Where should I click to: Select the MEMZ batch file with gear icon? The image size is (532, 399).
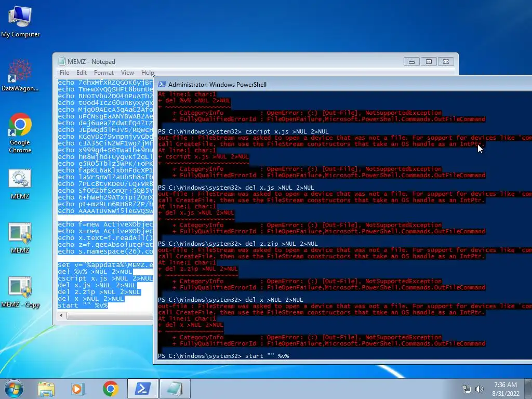(20, 184)
